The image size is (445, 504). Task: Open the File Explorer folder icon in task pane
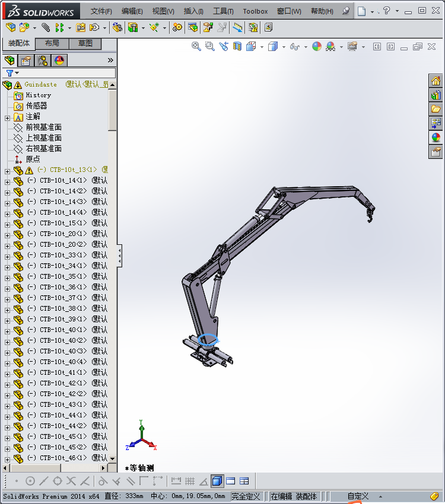click(436, 109)
